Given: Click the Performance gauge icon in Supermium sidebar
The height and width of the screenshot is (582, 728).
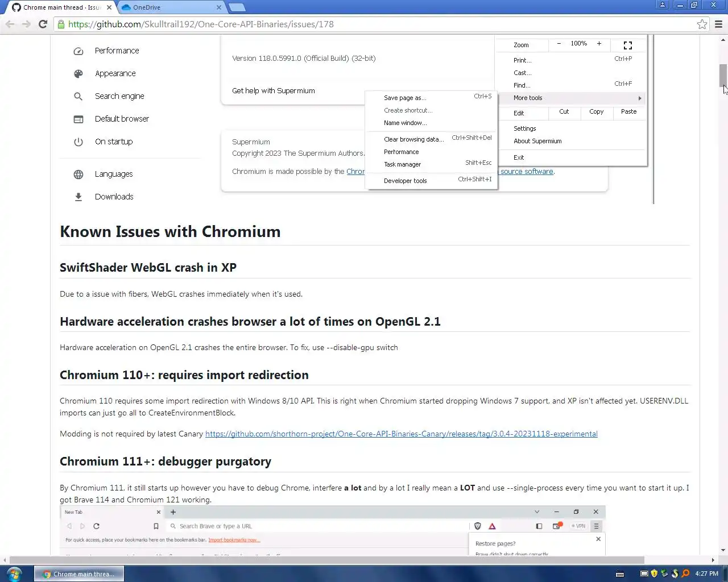Looking at the screenshot, I should click(x=78, y=51).
